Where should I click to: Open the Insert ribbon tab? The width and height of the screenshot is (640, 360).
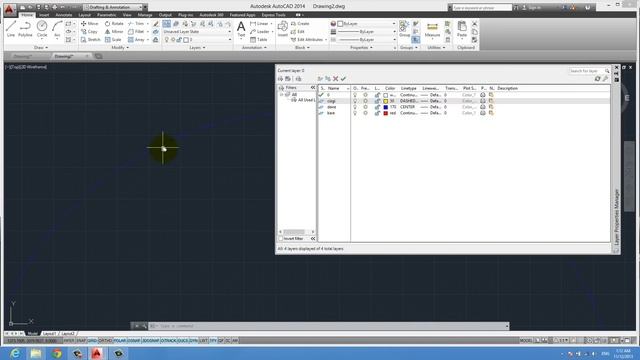click(x=44, y=15)
